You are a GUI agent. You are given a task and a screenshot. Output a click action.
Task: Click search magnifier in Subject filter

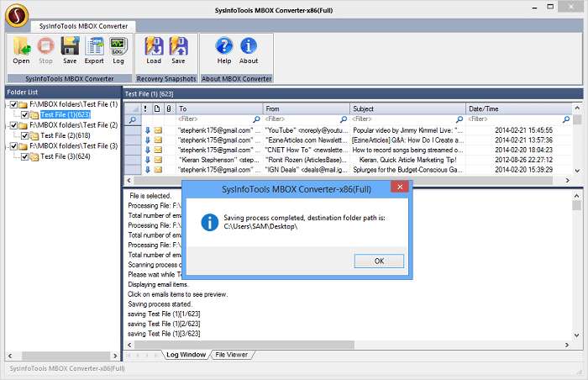[x=459, y=119]
